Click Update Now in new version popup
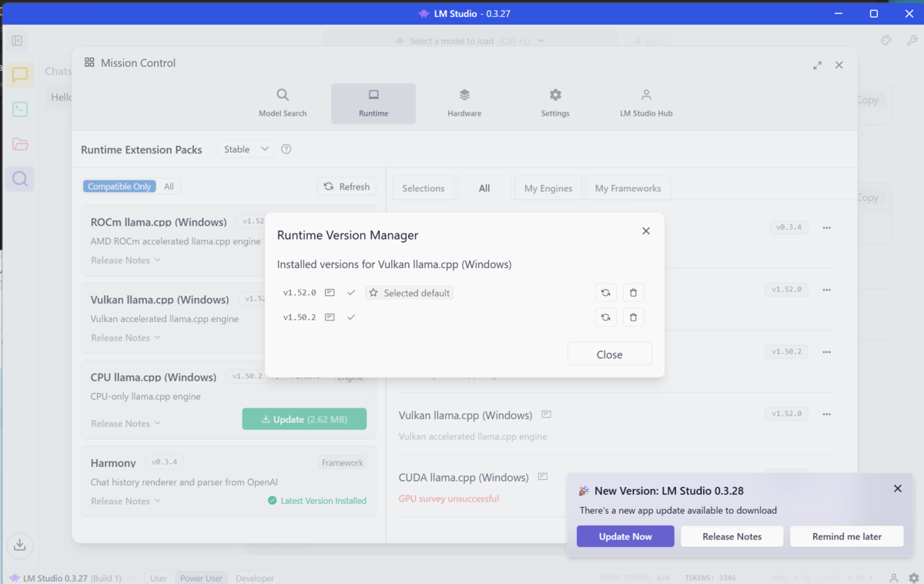 [x=625, y=536]
